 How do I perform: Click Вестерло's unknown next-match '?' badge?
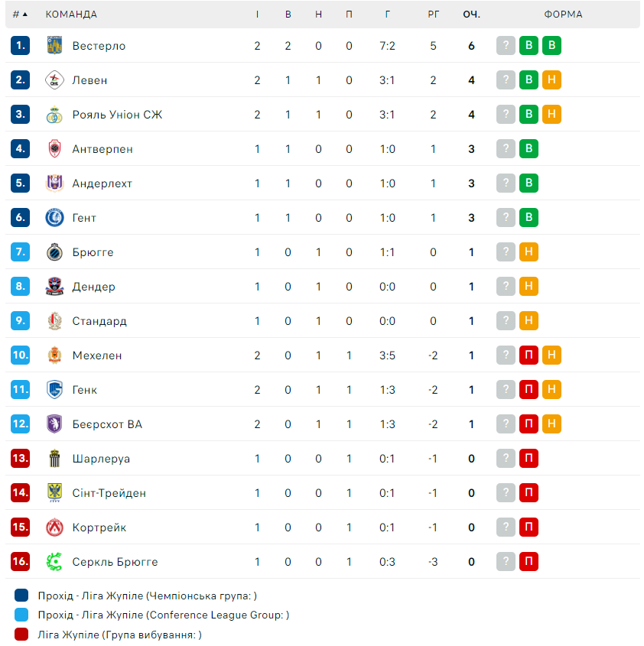point(506,46)
